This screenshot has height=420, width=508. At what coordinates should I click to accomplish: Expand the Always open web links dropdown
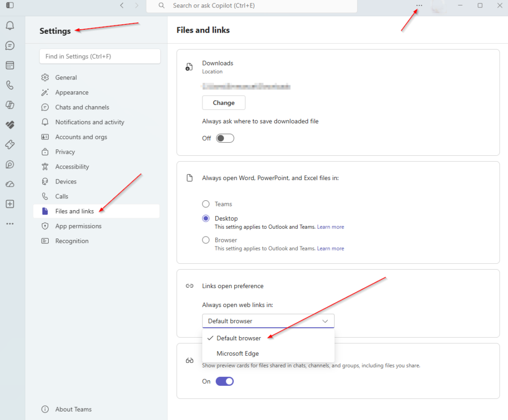[x=268, y=321]
